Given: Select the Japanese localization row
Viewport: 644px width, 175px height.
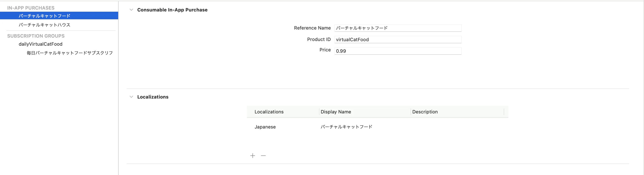Looking at the screenshot, I should click(377, 127).
